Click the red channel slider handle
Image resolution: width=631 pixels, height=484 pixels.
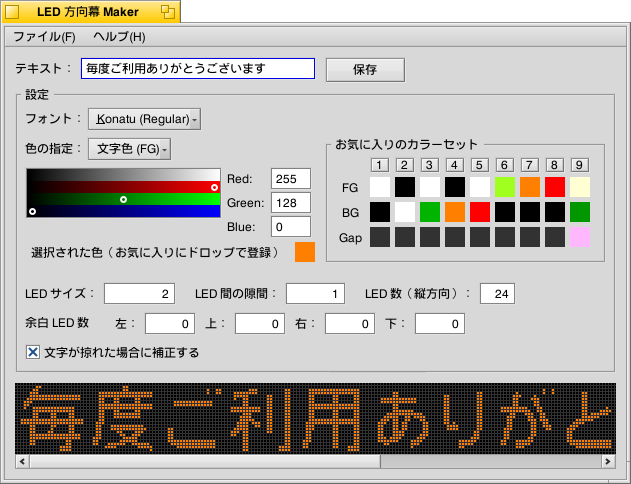(214, 187)
